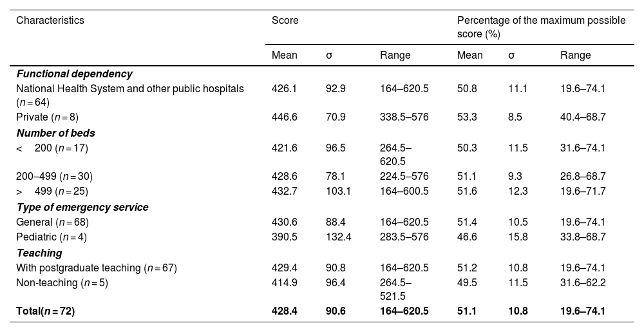Click the Percentage of maximum possible score header
Image resolution: width=644 pixels, height=332 pixels.
pyautogui.click(x=541, y=26)
